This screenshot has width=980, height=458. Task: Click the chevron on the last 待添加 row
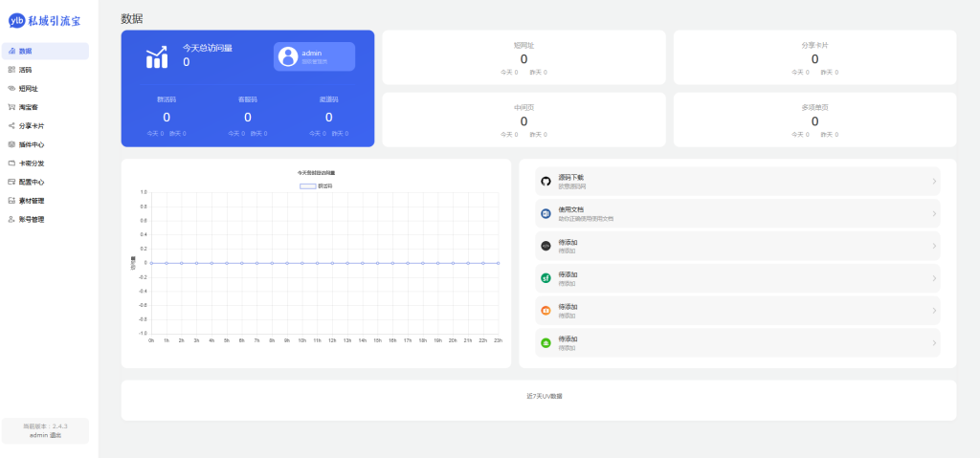934,343
